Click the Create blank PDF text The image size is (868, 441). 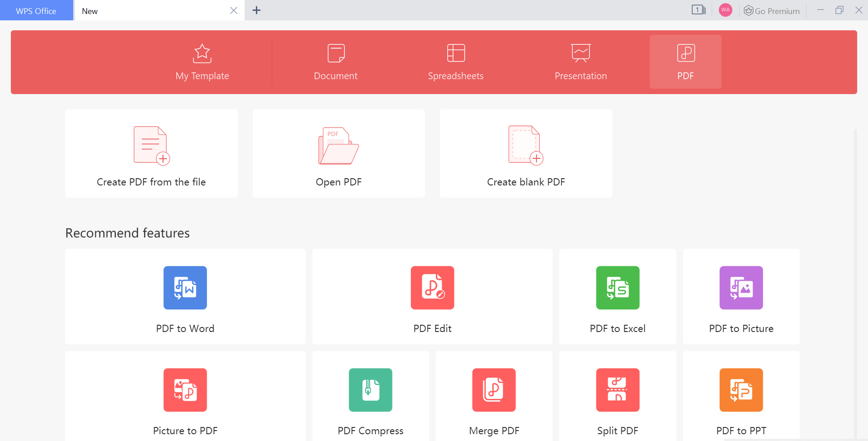tap(526, 182)
